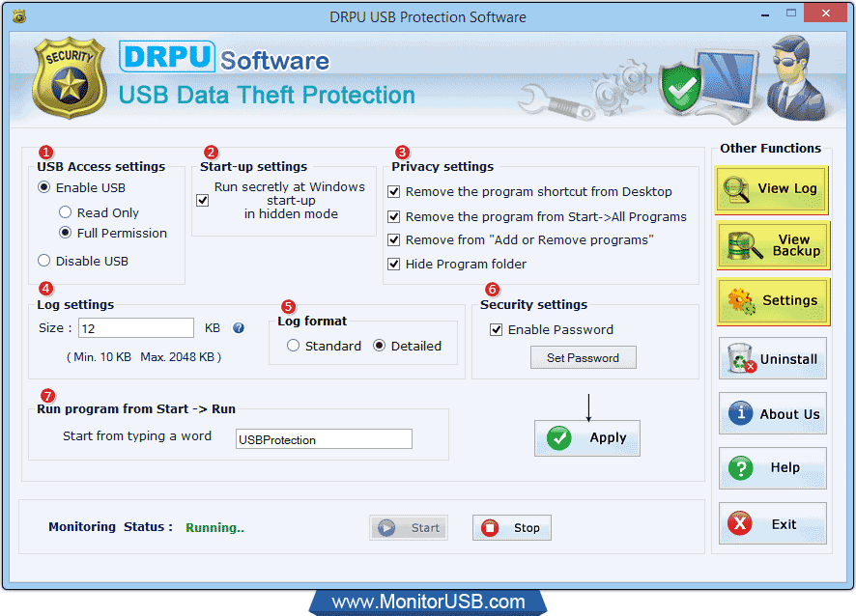Select Standard log format
This screenshot has height=616, width=856.
click(x=293, y=346)
